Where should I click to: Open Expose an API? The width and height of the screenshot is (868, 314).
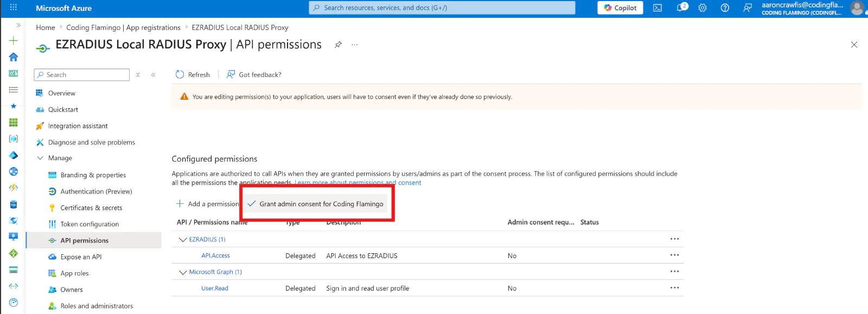click(x=81, y=257)
